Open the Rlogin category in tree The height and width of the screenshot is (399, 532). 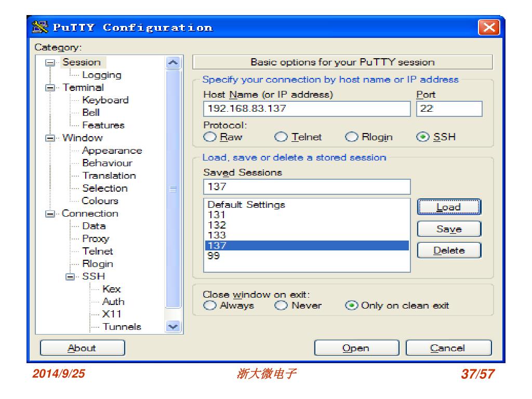click(98, 263)
